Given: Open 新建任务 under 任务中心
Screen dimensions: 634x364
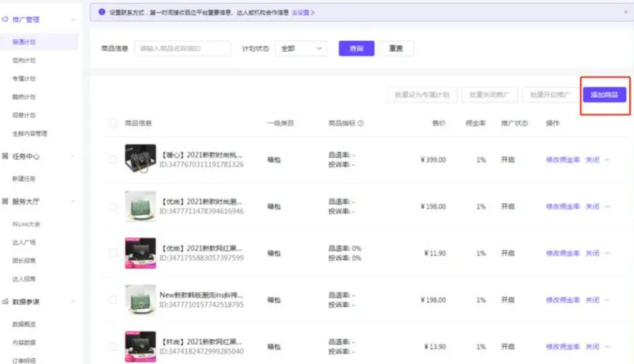Looking at the screenshot, I should [24, 179].
